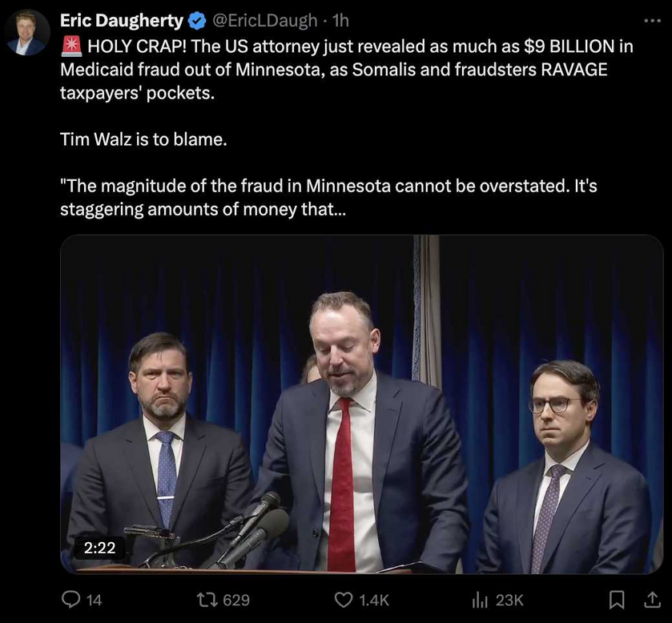The height and width of the screenshot is (623, 672).
Task: Toggle the like heart icon
Action: (x=344, y=600)
